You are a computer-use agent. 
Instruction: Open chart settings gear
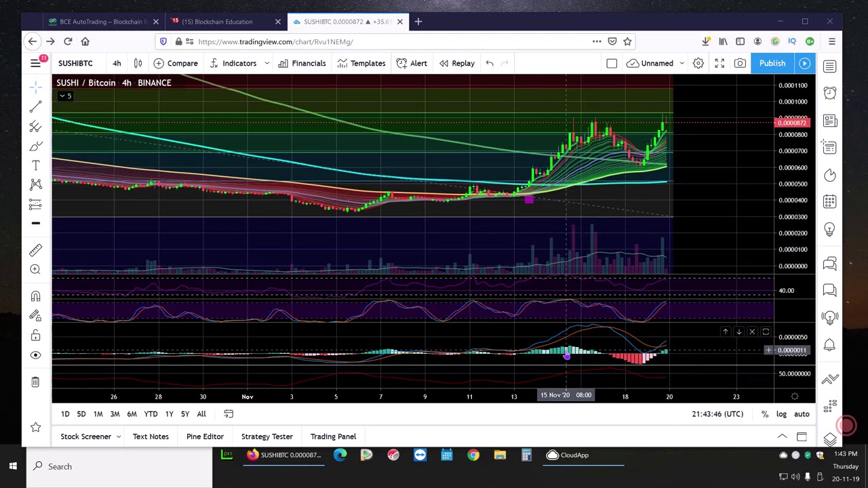tap(698, 63)
